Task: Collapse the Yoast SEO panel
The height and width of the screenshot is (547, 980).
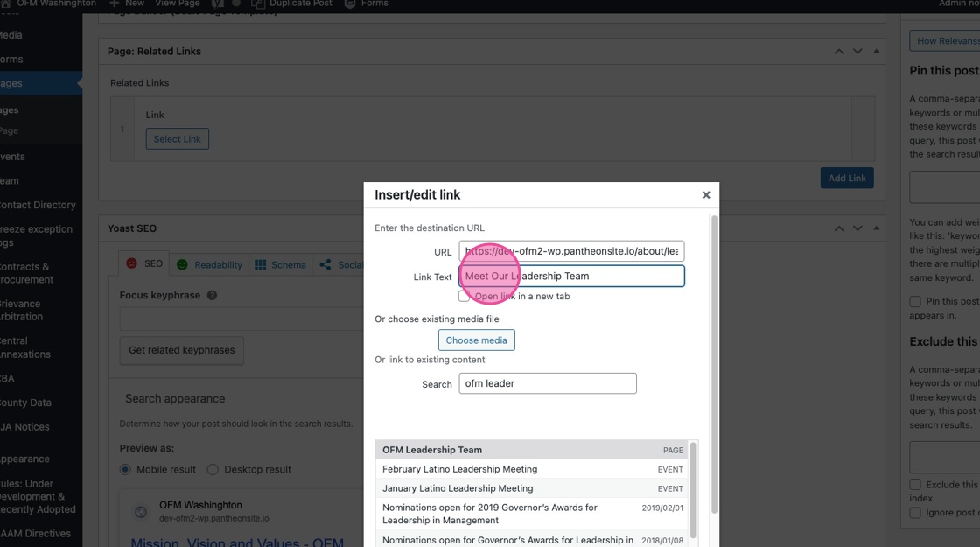Action: 876,228
